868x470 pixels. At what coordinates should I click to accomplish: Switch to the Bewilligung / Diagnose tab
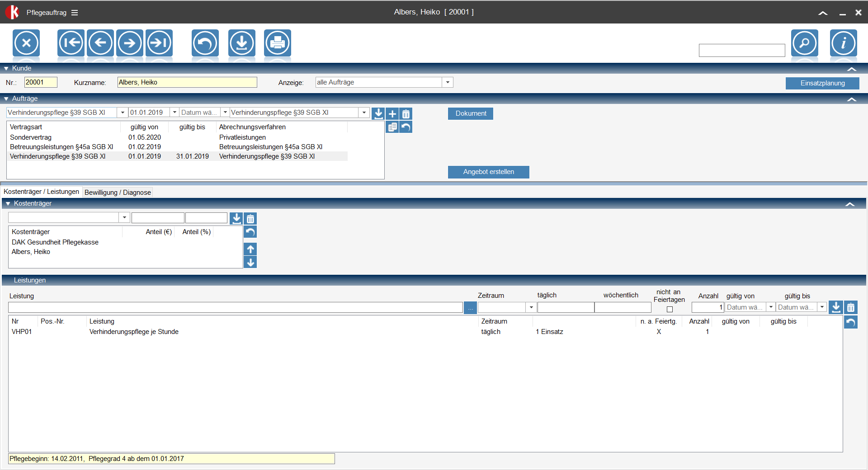[118, 193]
